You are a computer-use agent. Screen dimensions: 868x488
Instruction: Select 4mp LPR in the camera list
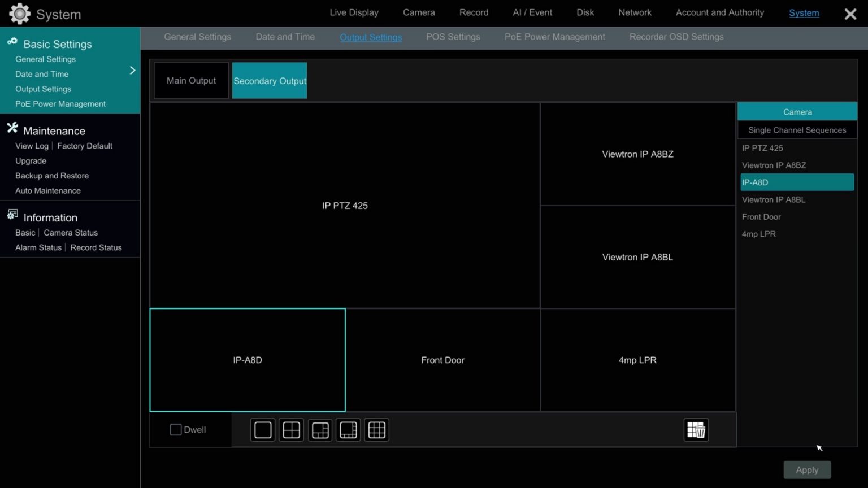(758, 233)
